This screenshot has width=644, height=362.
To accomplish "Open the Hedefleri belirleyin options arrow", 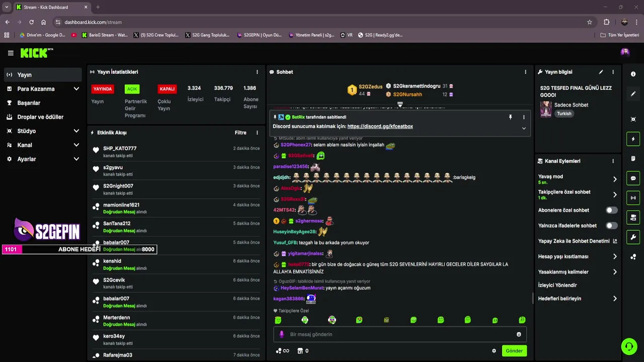I will coord(615,299).
